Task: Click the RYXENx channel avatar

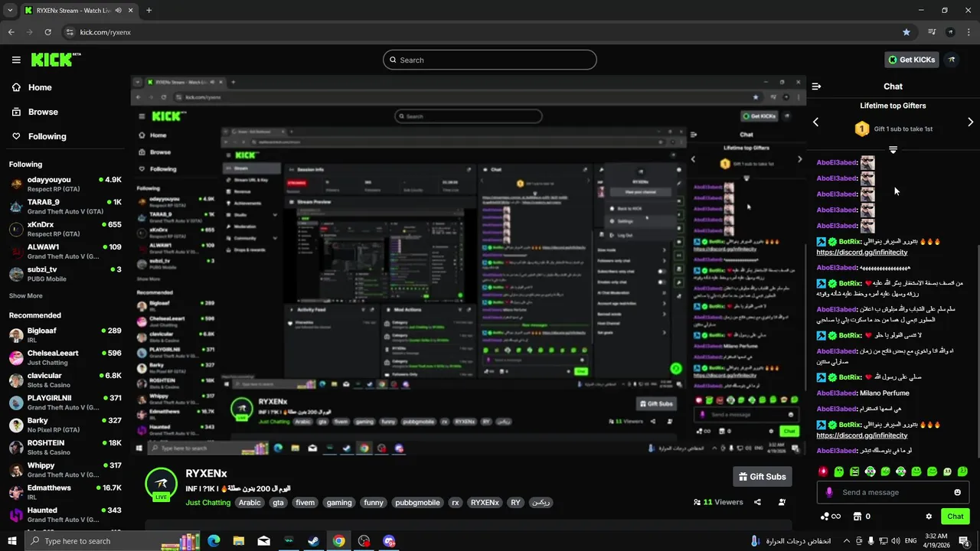Action: click(x=162, y=484)
